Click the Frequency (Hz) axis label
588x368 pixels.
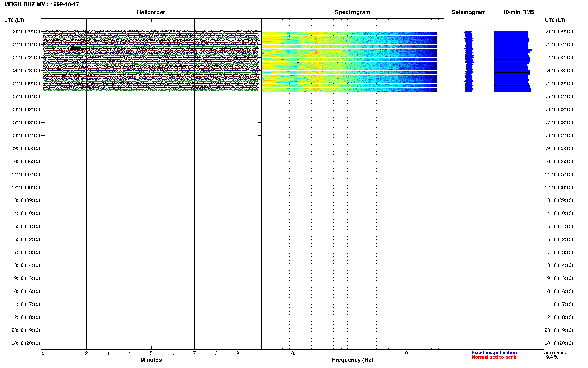coord(352,360)
